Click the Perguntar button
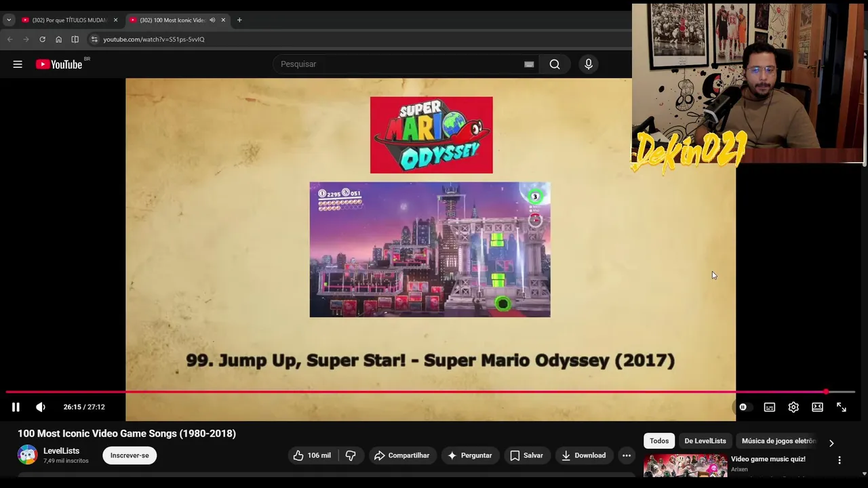The width and height of the screenshot is (868, 488). pos(469,455)
